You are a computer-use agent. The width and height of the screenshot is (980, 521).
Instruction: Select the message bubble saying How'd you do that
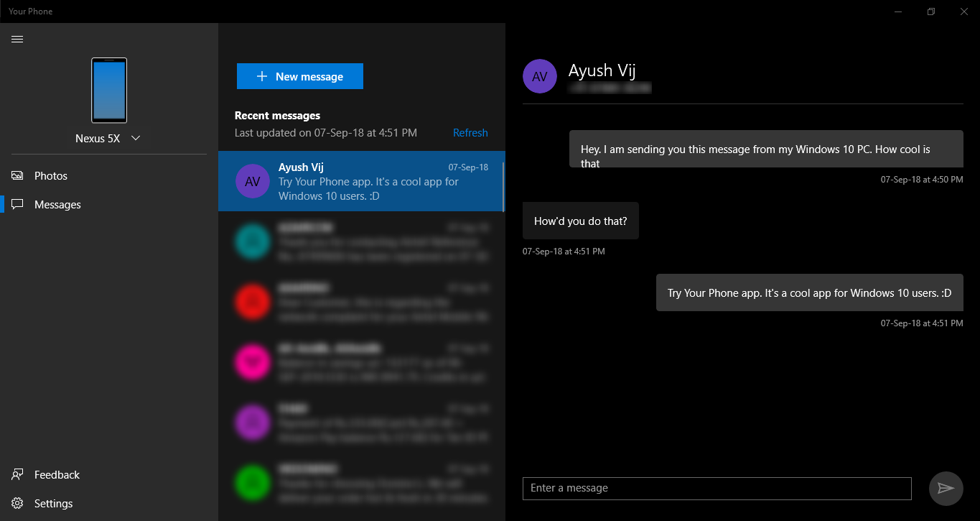pyautogui.click(x=580, y=221)
